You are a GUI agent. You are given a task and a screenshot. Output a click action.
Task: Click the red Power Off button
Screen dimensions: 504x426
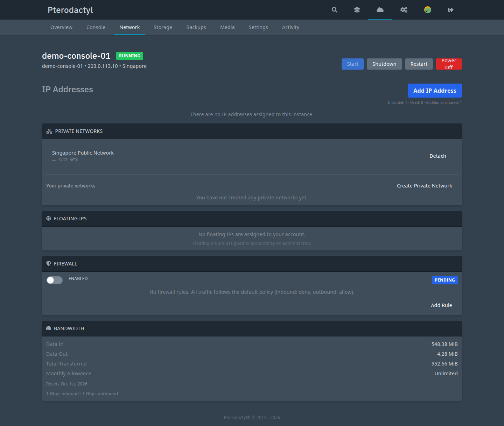(x=449, y=64)
